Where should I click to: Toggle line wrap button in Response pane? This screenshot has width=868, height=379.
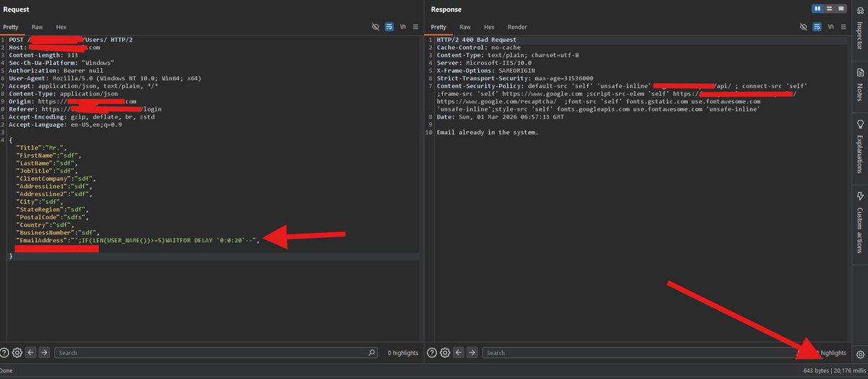818,27
